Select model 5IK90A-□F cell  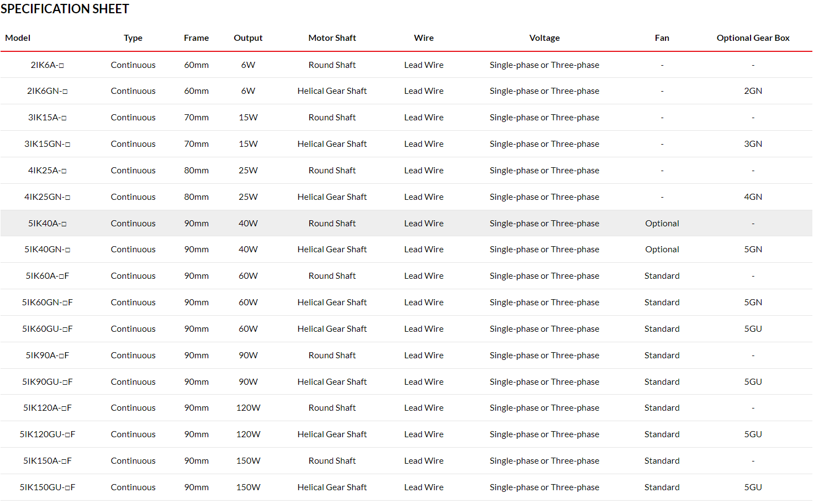coord(47,356)
